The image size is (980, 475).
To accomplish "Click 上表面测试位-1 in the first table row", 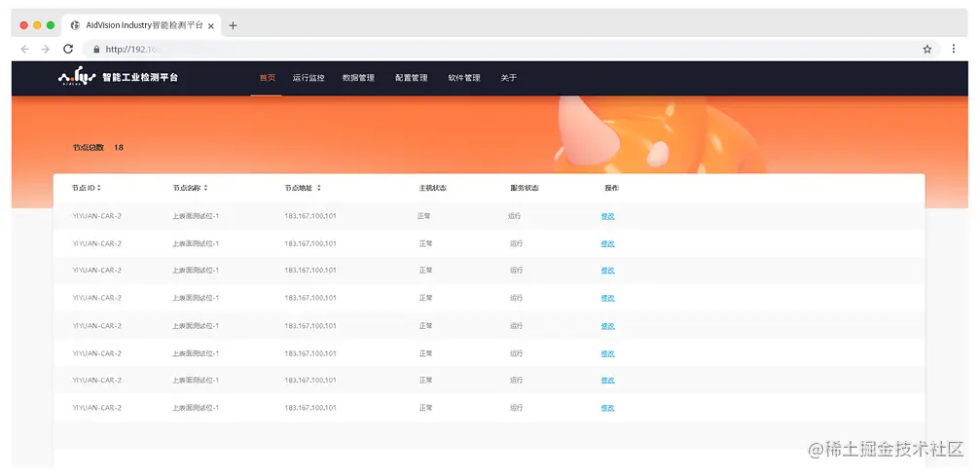I will (x=196, y=216).
